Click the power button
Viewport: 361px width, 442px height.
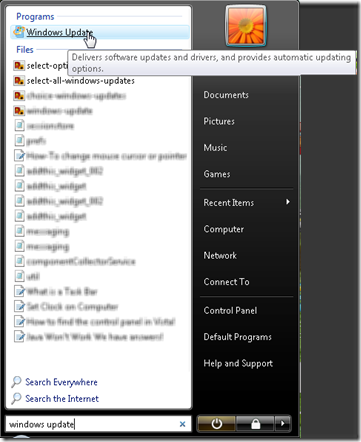pos(216,424)
